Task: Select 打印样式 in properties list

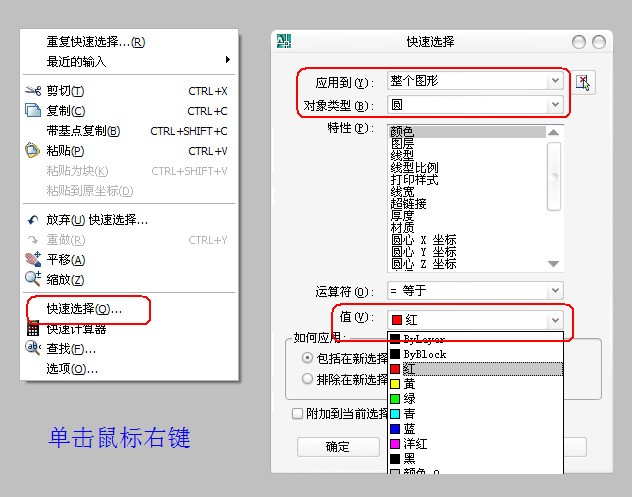Action: 467,180
